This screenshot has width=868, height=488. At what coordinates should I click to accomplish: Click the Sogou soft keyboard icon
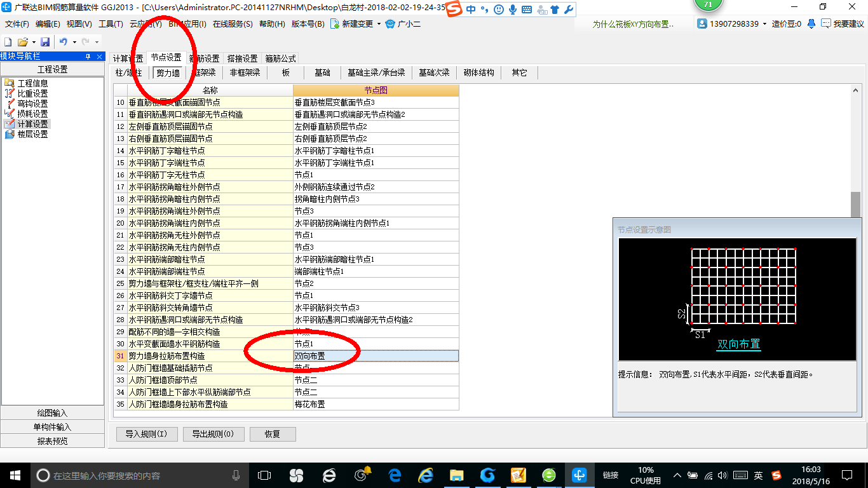click(x=527, y=10)
